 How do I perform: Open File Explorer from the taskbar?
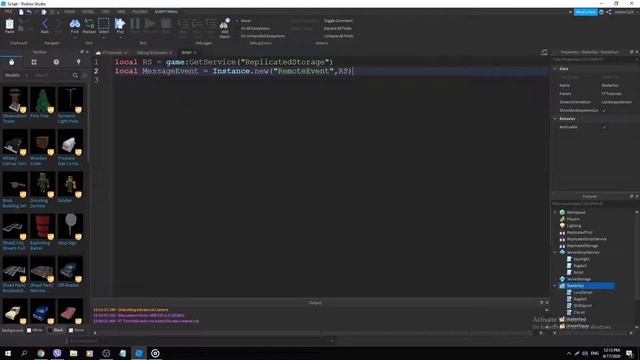point(73,353)
